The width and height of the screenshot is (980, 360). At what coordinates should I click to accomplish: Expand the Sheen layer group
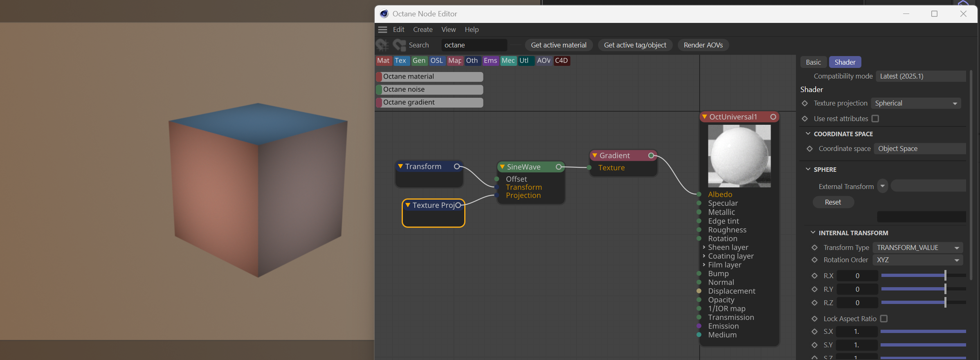tap(704, 248)
